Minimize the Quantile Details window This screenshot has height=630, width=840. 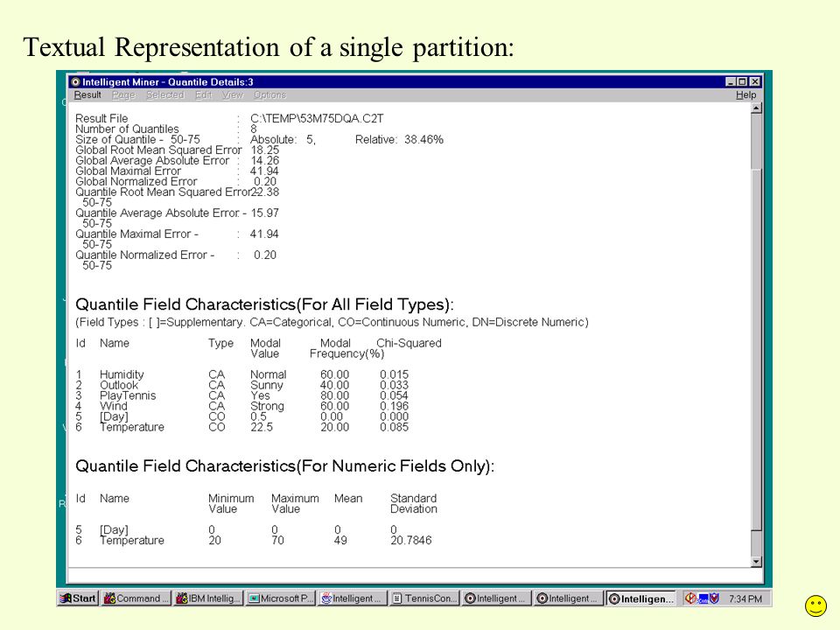point(731,82)
